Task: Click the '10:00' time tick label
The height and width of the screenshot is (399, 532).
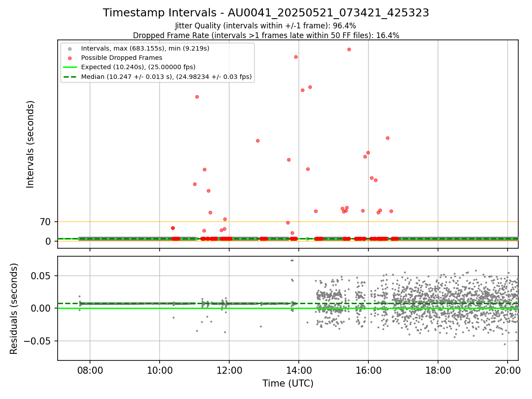Action: point(160,369)
